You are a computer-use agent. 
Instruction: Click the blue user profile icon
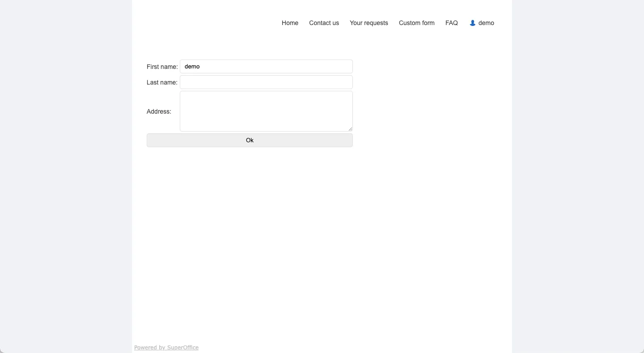472,23
